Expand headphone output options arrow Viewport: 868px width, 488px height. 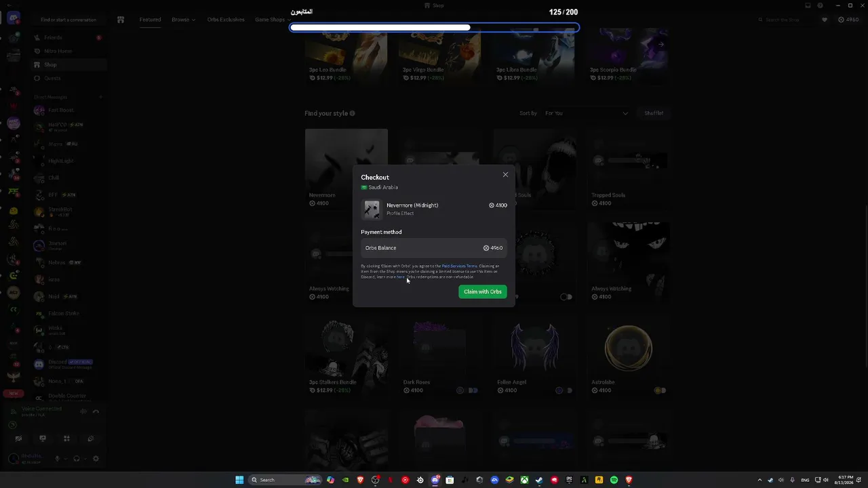(85, 459)
